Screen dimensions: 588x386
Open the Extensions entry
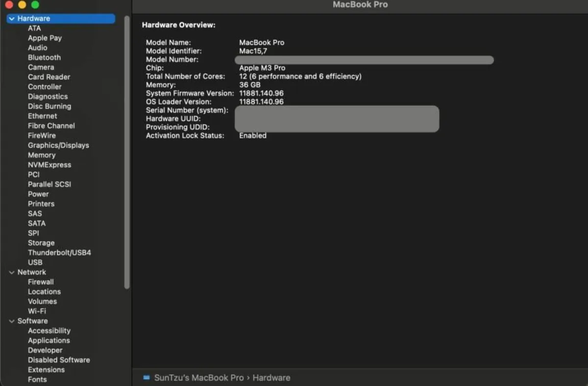[46, 370]
